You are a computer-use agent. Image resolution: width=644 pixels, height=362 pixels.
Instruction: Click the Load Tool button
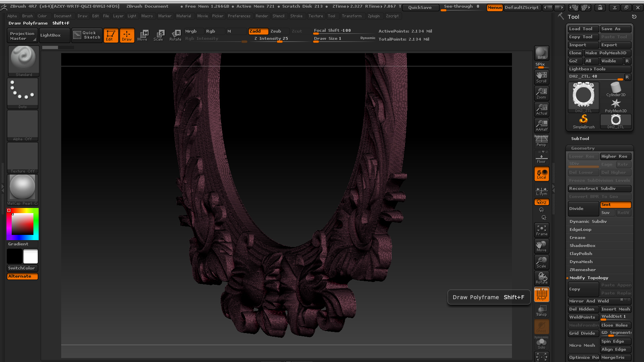click(x=582, y=29)
